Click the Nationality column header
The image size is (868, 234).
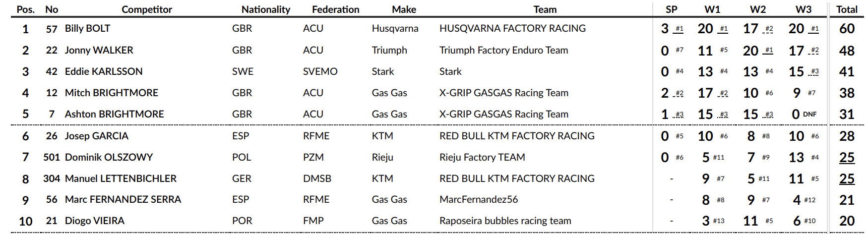(266, 9)
